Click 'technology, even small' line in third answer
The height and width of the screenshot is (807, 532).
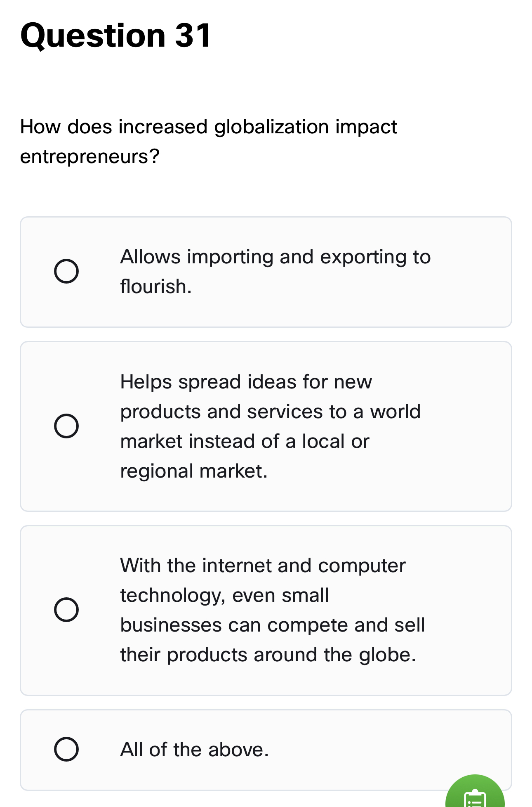point(224,595)
